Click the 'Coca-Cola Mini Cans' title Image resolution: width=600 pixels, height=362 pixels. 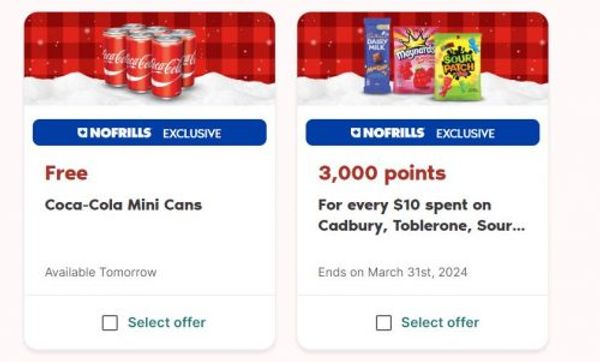(123, 205)
